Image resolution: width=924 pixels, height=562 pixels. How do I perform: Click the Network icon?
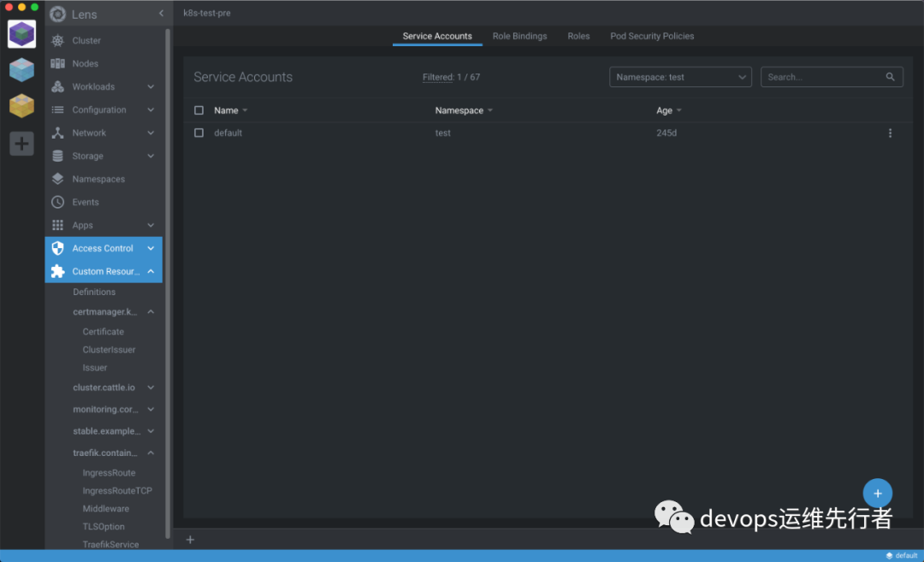click(58, 133)
